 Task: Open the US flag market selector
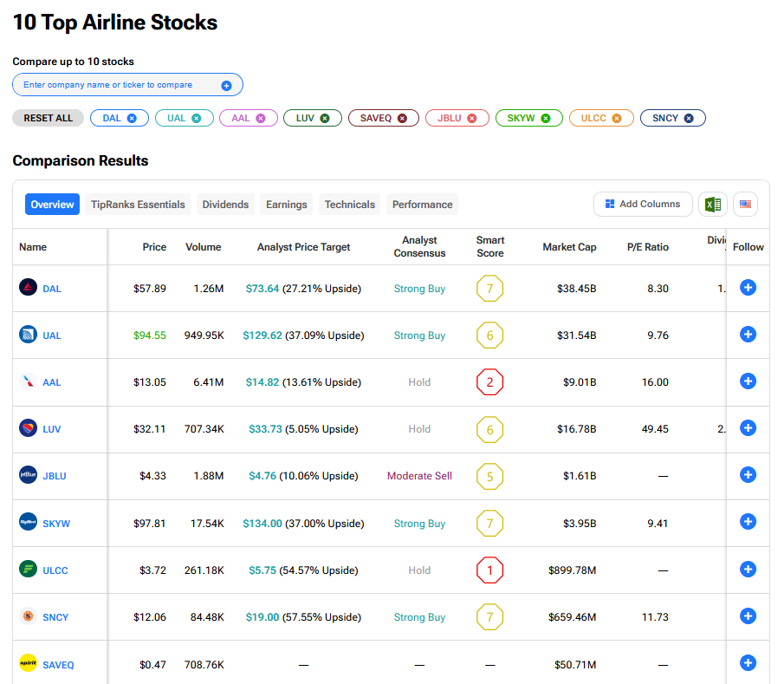click(x=745, y=205)
